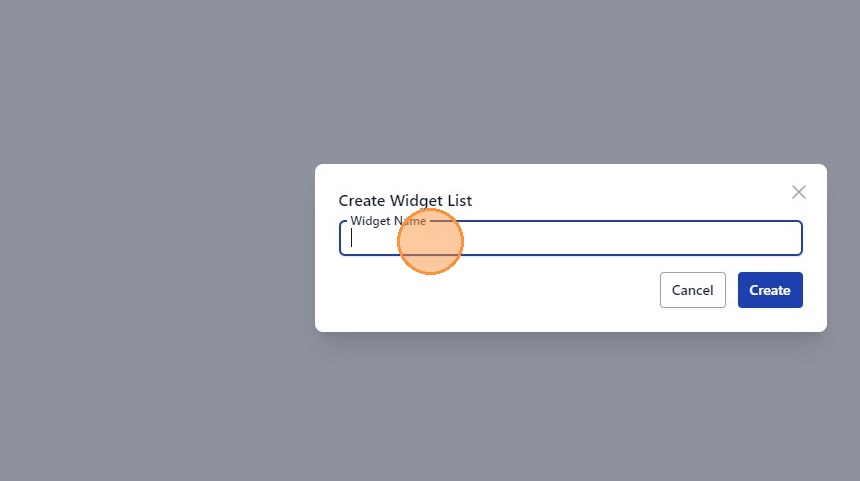Viewport: 860px width, 481px height.
Task: Click the Create Widget List title
Action: click(405, 201)
